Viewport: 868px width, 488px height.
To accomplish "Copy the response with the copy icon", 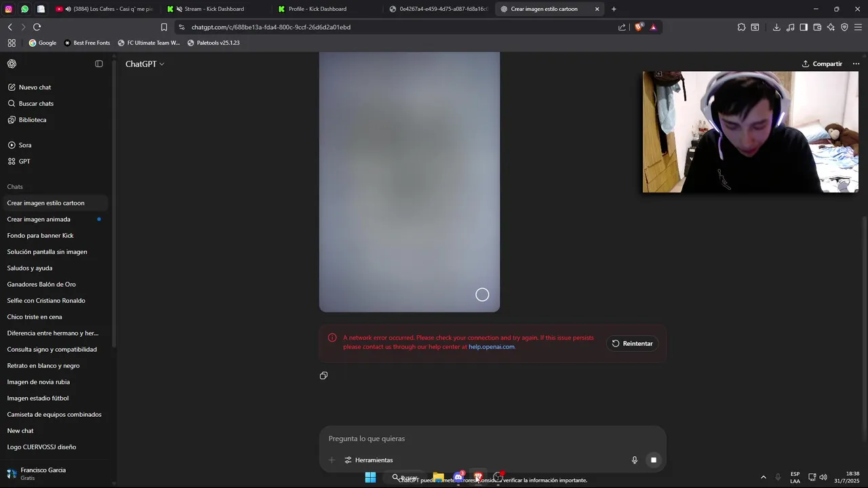I will [x=323, y=375].
